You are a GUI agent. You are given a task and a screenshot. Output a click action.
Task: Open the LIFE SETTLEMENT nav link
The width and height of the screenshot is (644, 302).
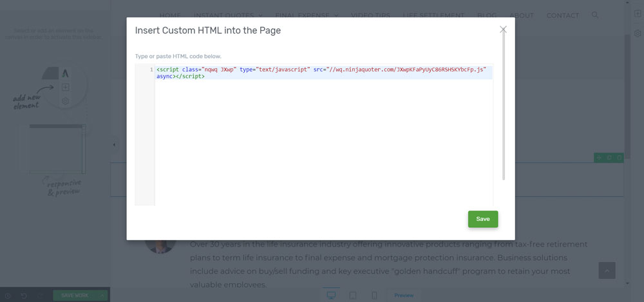433,15
